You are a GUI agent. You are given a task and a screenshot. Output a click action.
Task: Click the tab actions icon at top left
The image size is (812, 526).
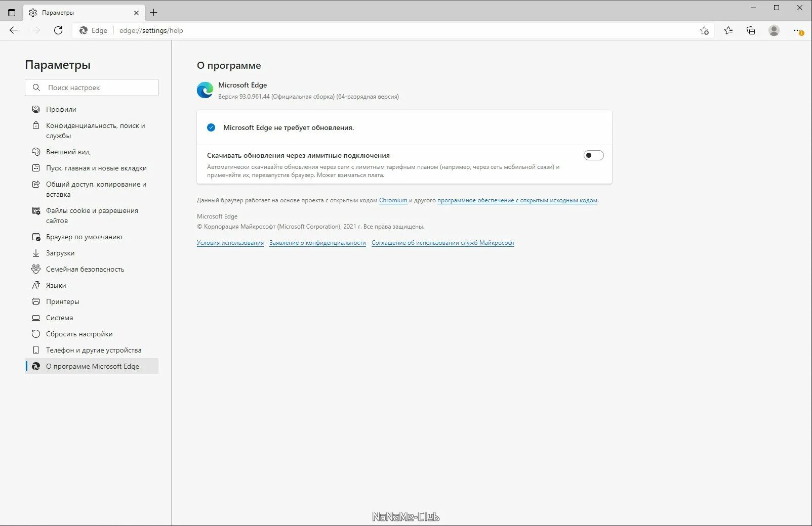[x=12, y=13]
